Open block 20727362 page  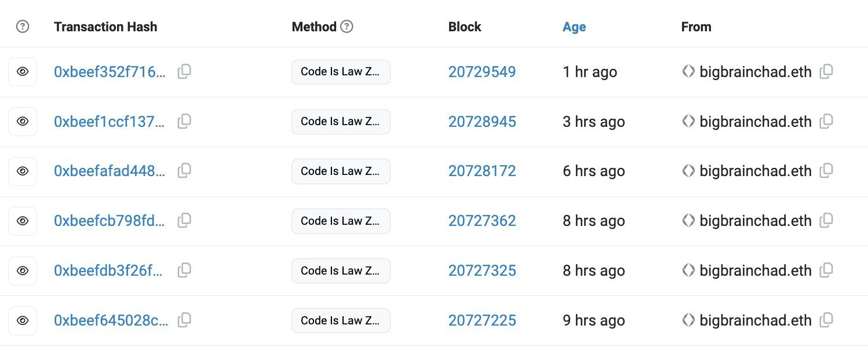[x=482, y=221]
